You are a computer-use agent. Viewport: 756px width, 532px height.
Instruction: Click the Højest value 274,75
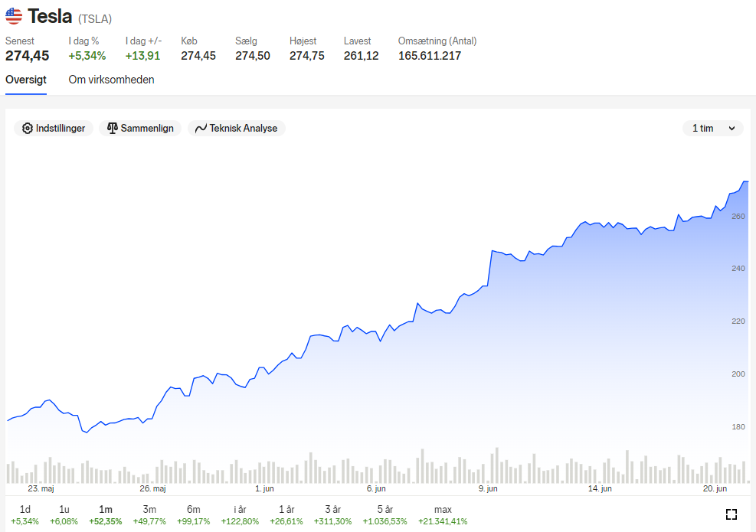(307, 56)
